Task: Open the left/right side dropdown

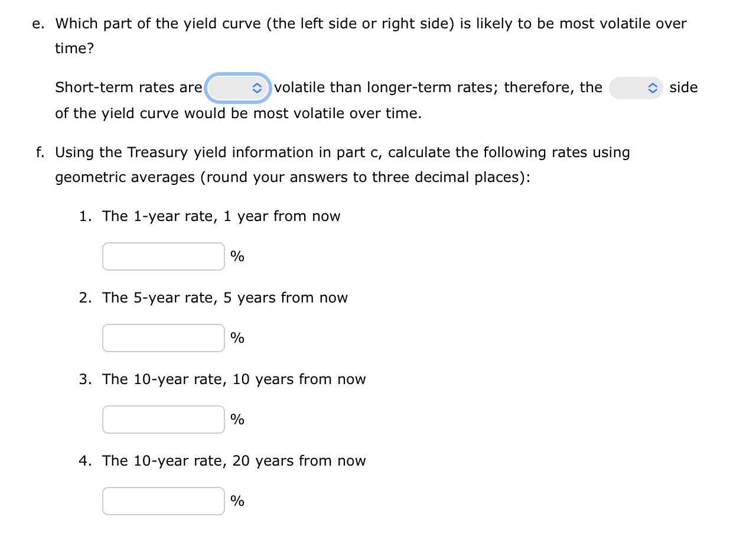Action: [x=636, y=87]
